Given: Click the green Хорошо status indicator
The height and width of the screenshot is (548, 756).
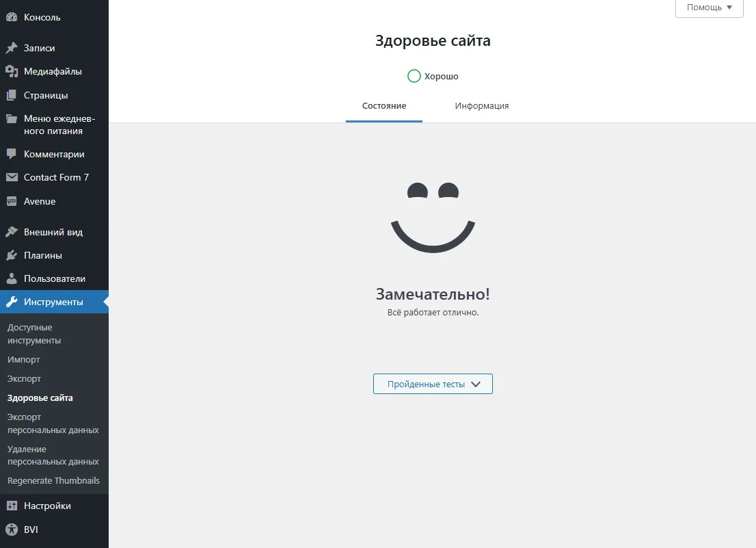Looking at the screenshot, I should coord(414,76).
